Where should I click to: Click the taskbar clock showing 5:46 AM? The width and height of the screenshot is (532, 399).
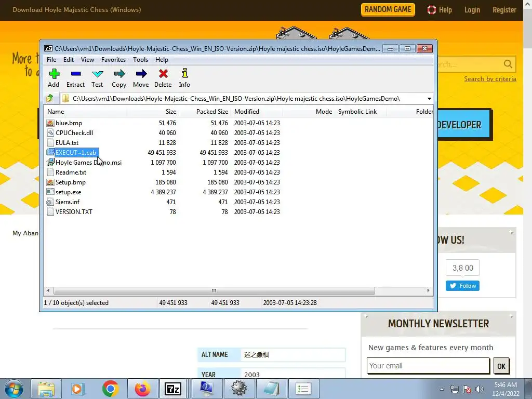[506, 389]
